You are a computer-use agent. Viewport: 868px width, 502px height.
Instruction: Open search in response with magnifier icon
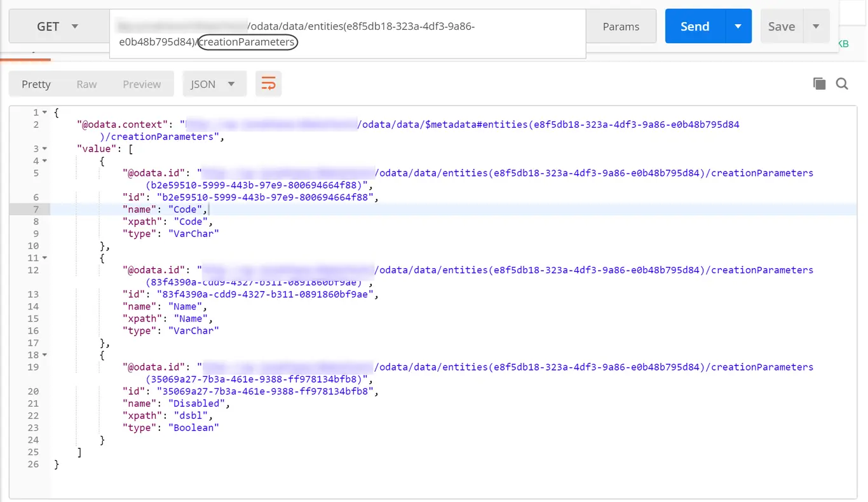(x=842, y=84)
